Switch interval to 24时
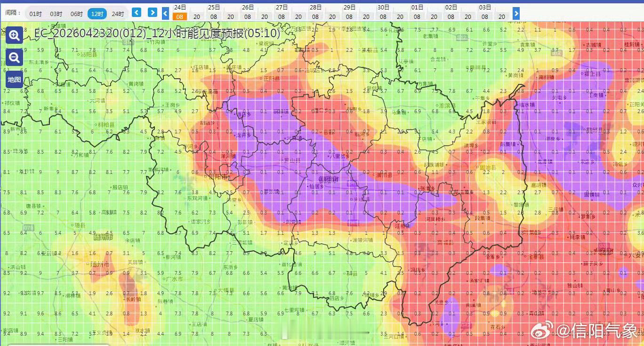644x346 pixels. [118, 14]
